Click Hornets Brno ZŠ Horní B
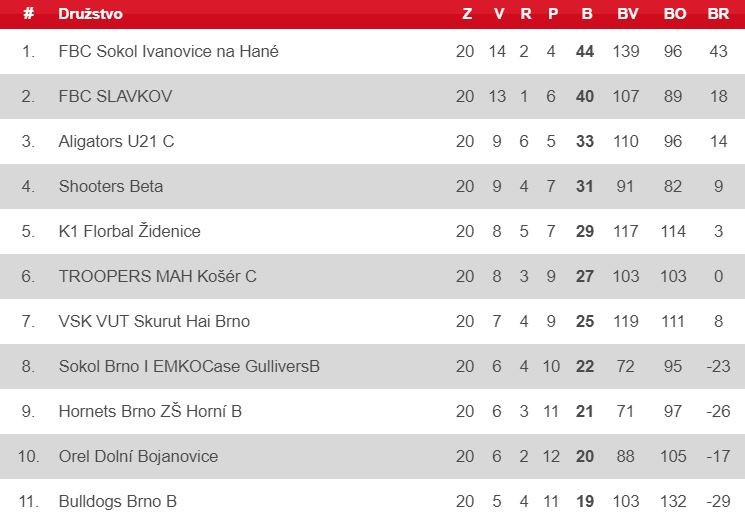Screen dimensions: 745x526 click(150, 411)
